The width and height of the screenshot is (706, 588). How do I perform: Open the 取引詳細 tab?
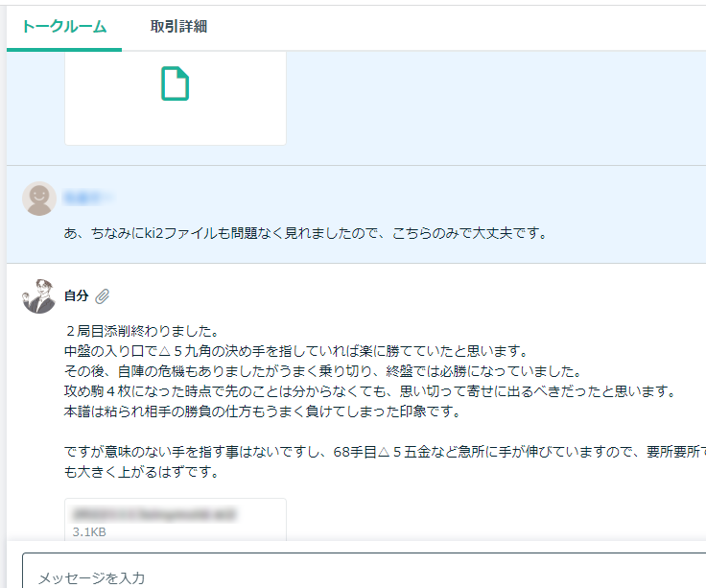(x=178, y=27)
